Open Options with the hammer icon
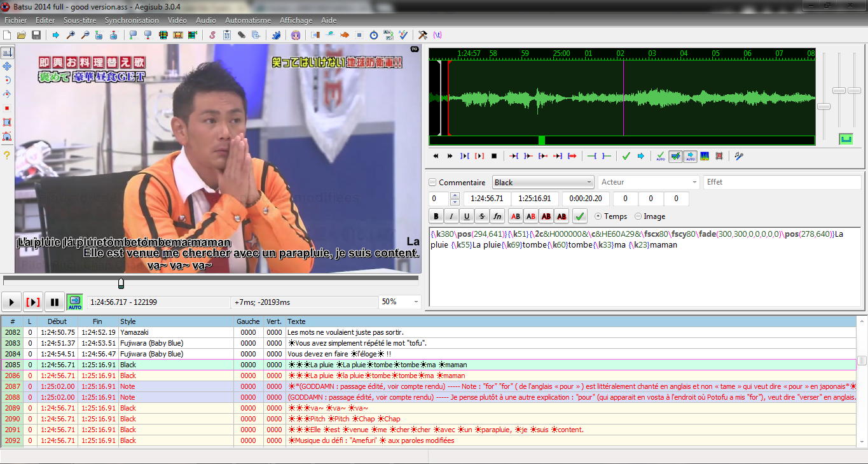868x464 pixels. click(x=423, y=34)
